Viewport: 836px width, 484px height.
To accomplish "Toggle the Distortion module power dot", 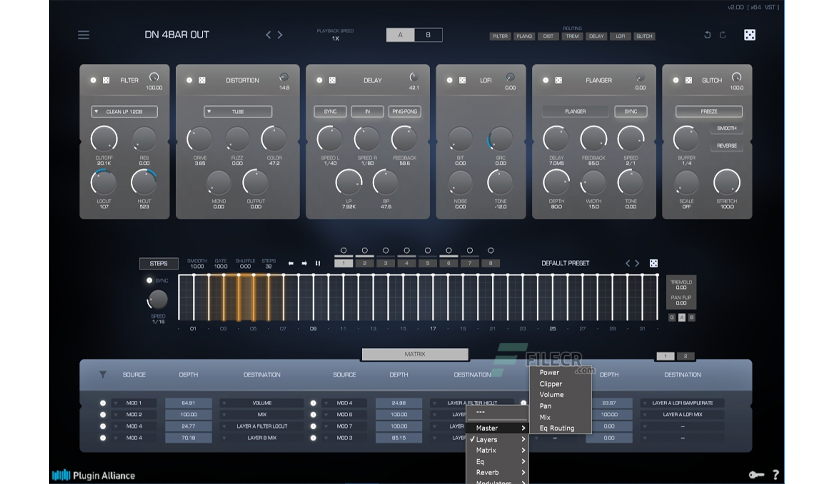I will pyautogui.click(x=189, y=80).
